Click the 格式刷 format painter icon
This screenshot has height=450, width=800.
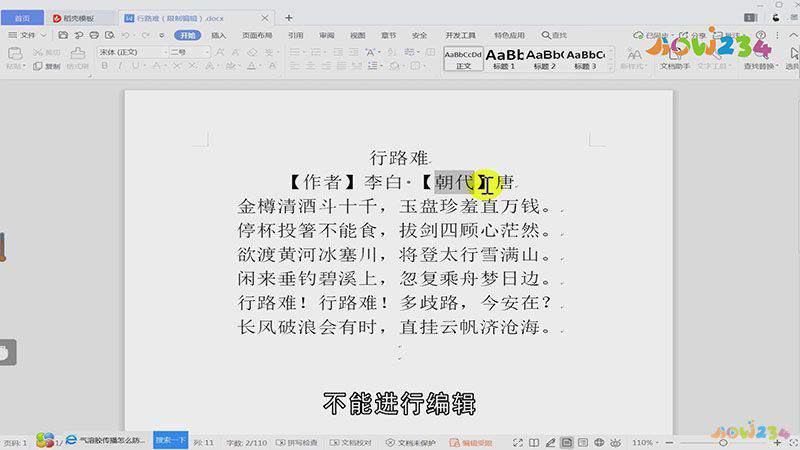(78, 53)
